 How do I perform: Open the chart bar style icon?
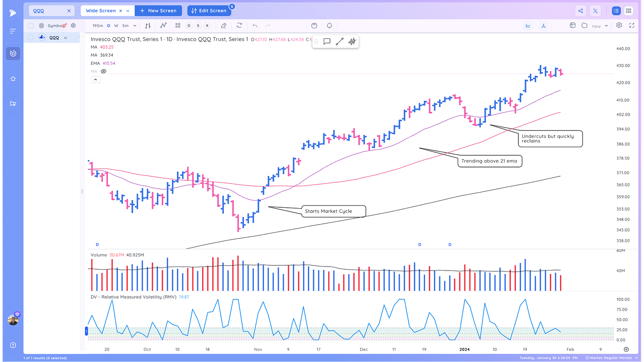coord(148,26)
